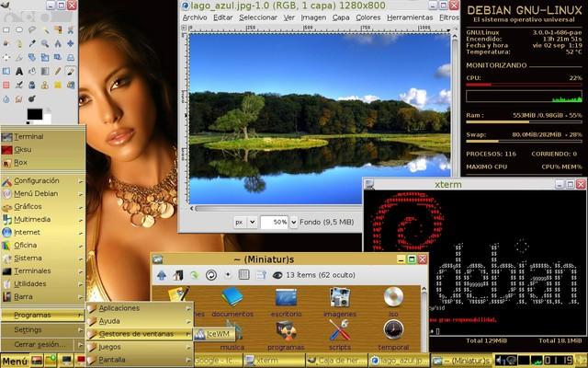
Task: Reset default colors small black-white icon
Action: [28, 122]
